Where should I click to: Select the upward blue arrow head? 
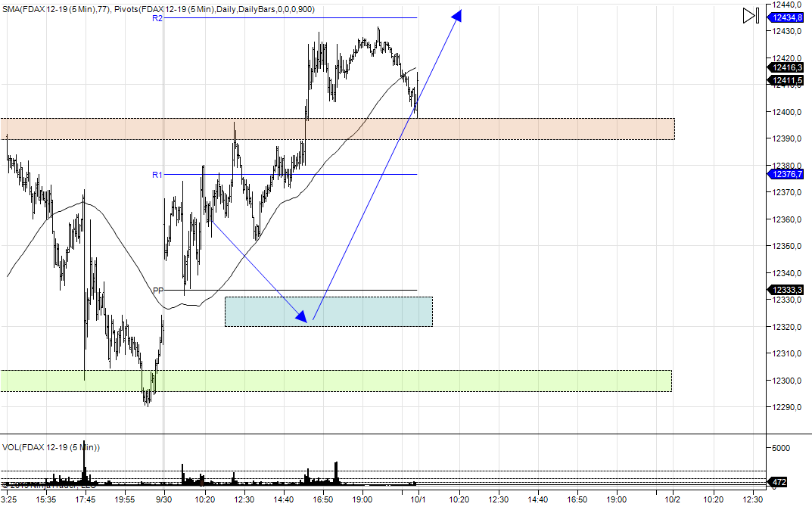tap(456, 16)
